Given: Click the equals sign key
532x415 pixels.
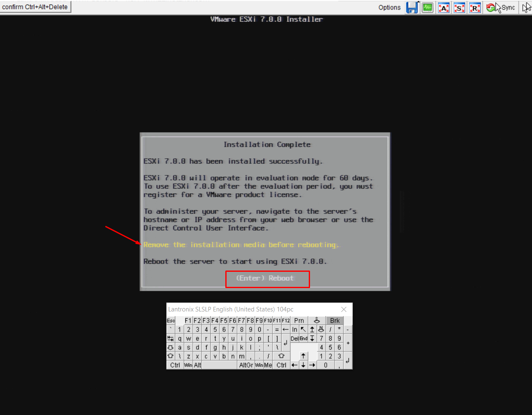Looking at the screenshot, I should (x=277, y=329).
